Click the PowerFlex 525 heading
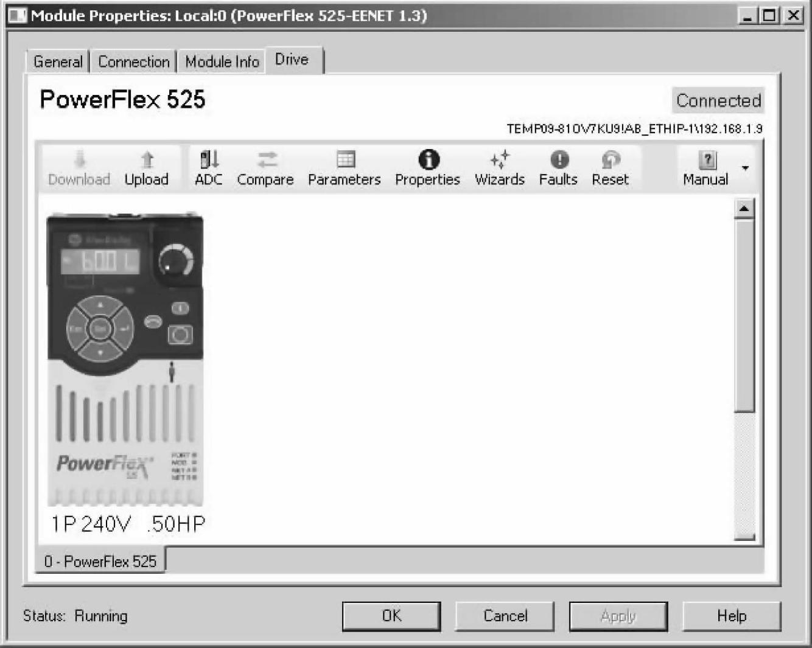Viewport: 812px width, 648px height. coord(122,99)
